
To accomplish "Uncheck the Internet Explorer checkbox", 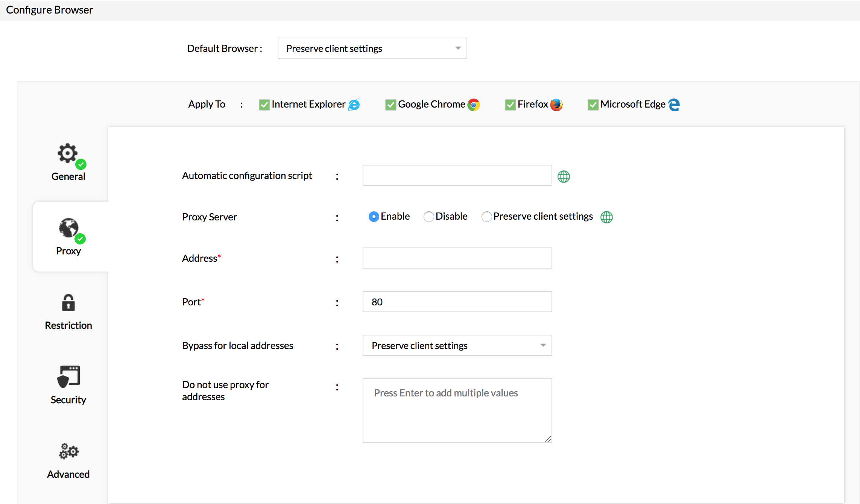I will (264, 105).
